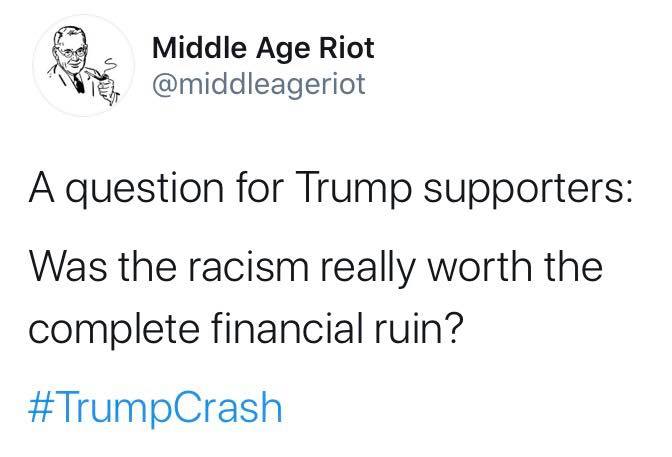This screenshot has height=457, width=672.
Task: Click the man's glasses in profile picture
Action: click(x=71, y=53)
